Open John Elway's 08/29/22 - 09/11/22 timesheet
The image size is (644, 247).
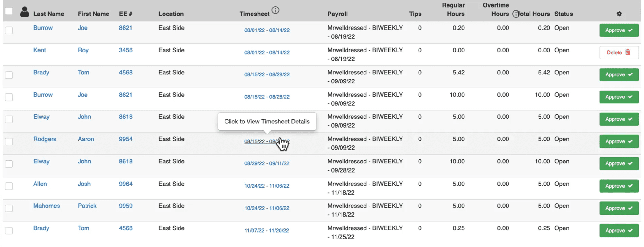[267, 163]
